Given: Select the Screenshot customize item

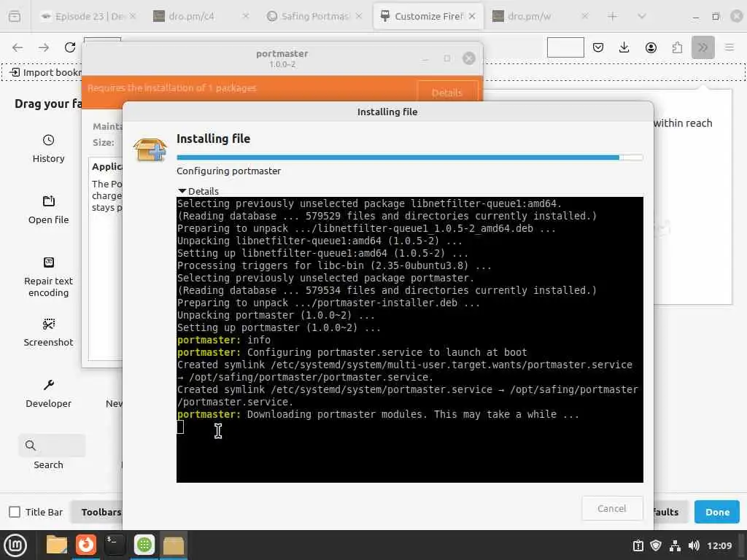Looking at the screenshot, I should click(x=49, y=332).
